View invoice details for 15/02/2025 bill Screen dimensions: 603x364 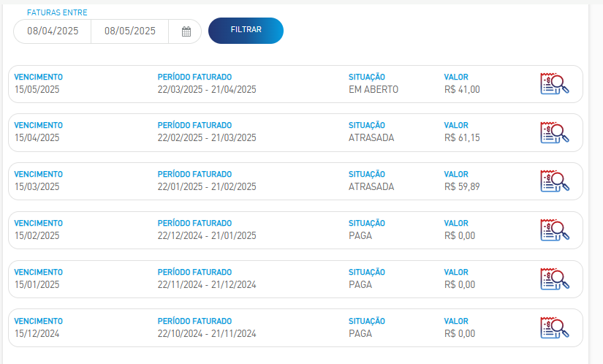pyautogui.click(x=555, y=230)
